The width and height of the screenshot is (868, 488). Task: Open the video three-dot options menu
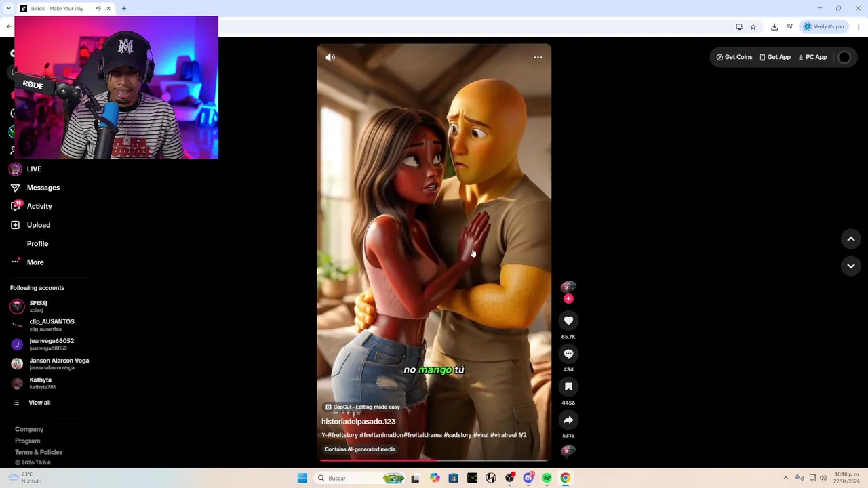click(x=538, y=58)
